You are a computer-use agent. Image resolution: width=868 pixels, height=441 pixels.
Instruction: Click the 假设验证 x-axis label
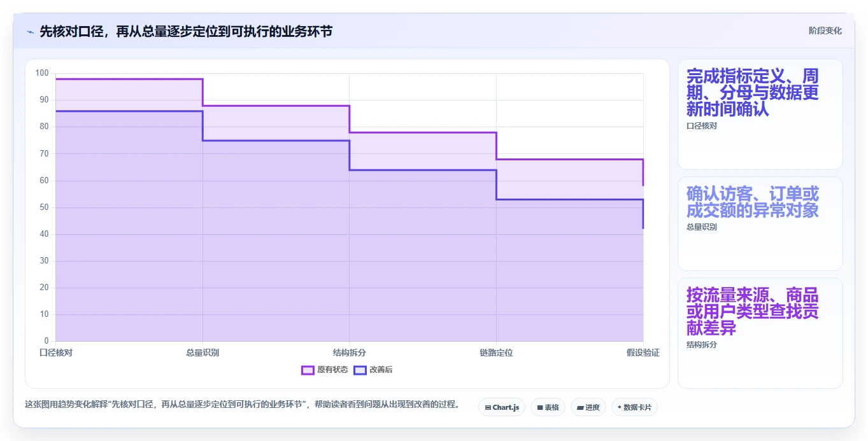pos(643,353)
